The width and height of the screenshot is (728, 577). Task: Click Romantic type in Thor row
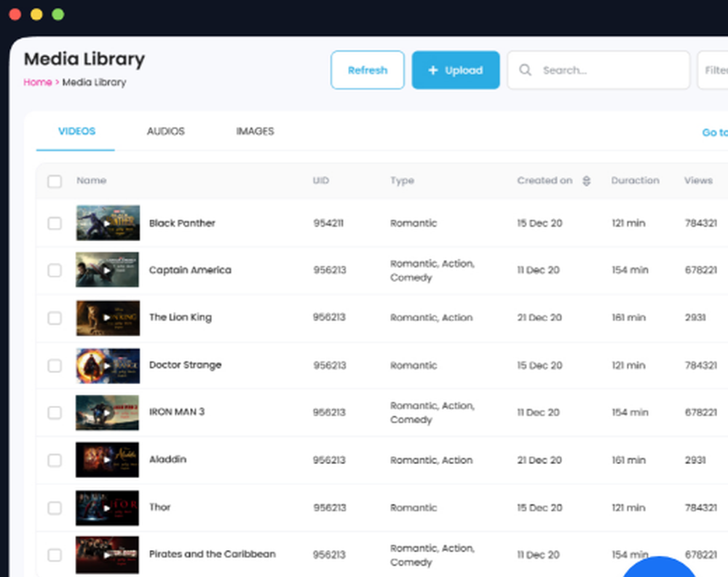point(414,508)
